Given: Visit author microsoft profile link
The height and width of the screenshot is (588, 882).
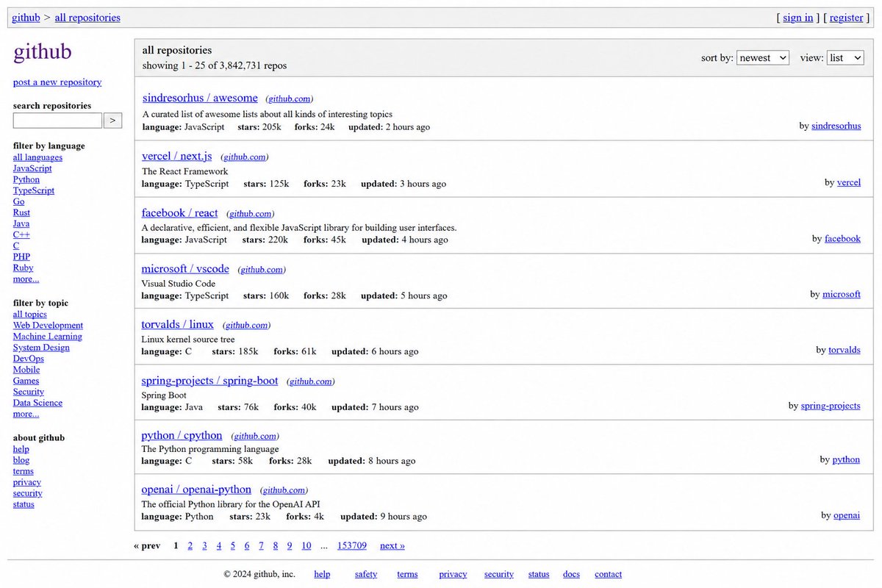Looking at the screenshot, I should 842,294.
